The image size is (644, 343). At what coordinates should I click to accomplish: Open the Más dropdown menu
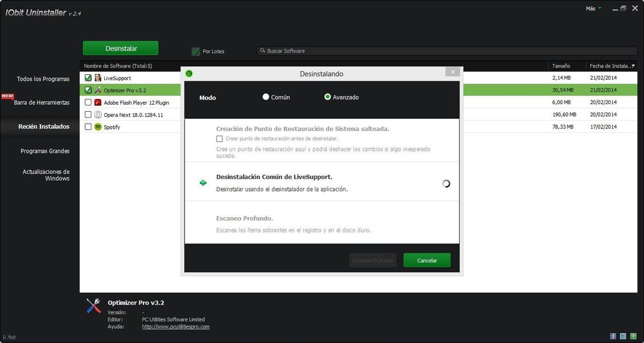[x=594, y=8]
